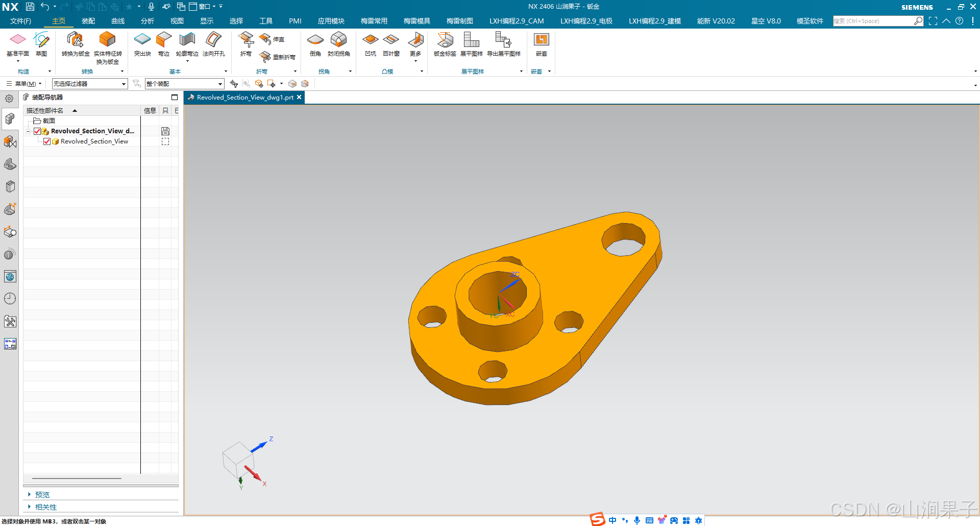Click the 伸直 unbend tool
Screen dimensions: 980x526
click(272, 39)
